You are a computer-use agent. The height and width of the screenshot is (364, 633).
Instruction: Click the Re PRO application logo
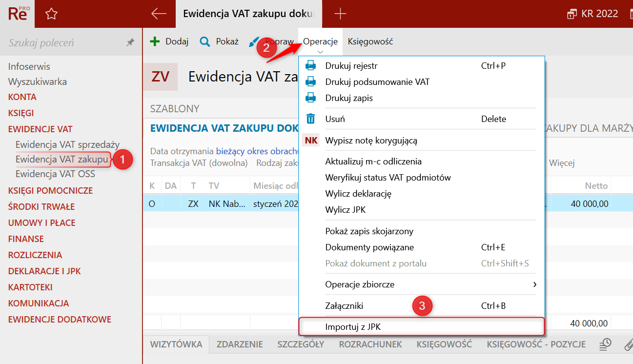[x=19, y=14]
